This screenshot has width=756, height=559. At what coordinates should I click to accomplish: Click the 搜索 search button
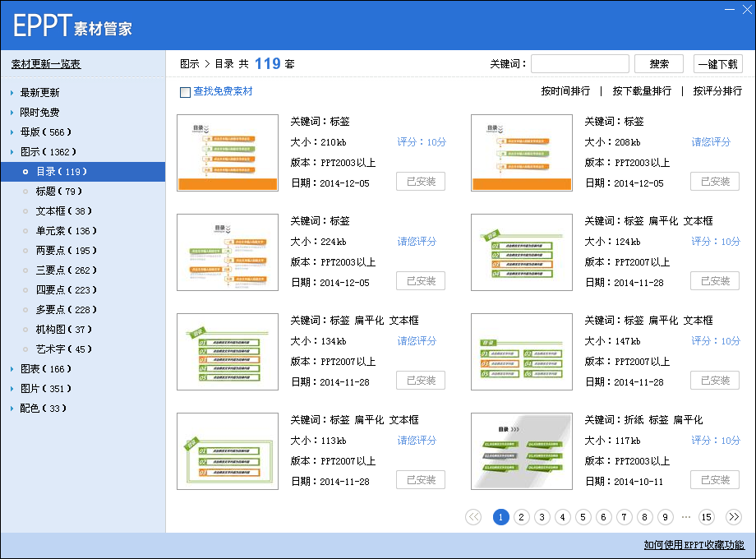tap(659, 62)
